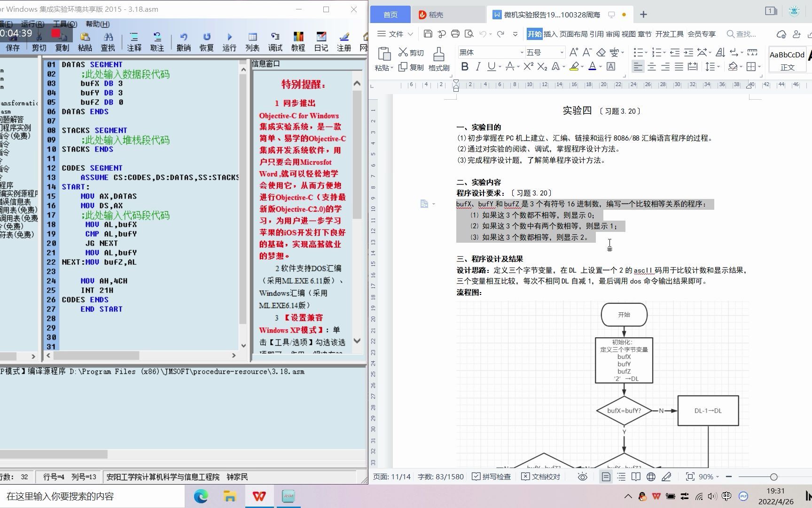
Task: Select center text alignment in WPS
Action: pos(652,67)
